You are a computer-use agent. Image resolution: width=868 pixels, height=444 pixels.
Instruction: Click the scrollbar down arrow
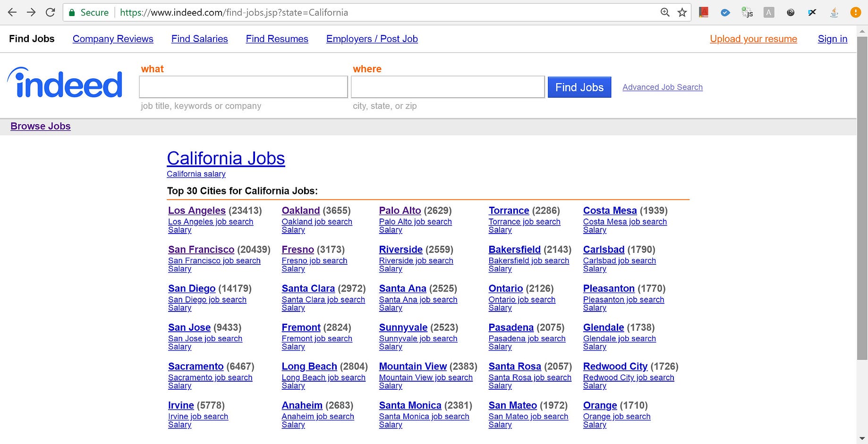coord(862,439)
